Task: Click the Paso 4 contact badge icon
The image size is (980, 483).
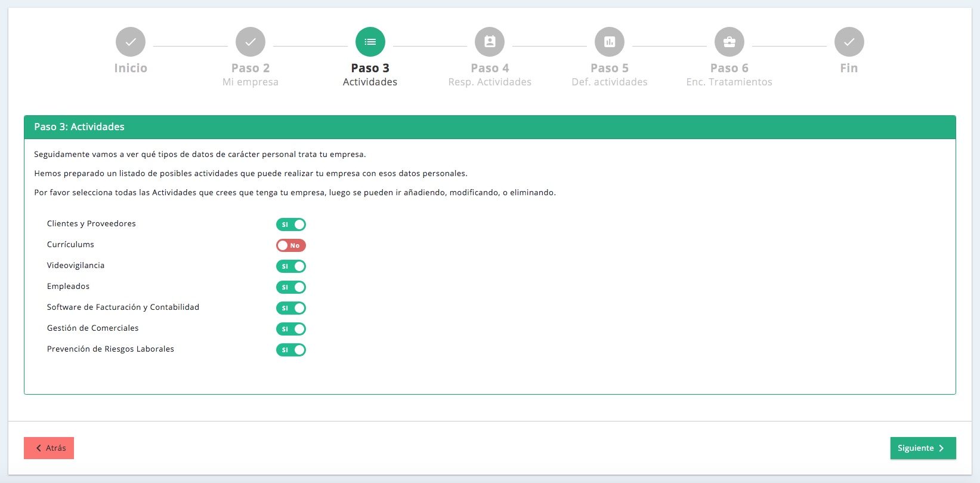Action: click(490, 42)
